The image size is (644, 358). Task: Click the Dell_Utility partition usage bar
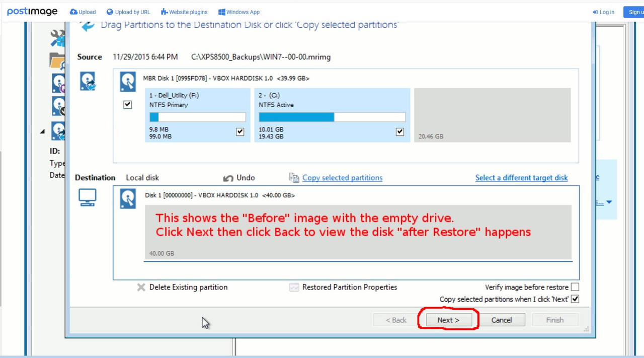[198, 117]
